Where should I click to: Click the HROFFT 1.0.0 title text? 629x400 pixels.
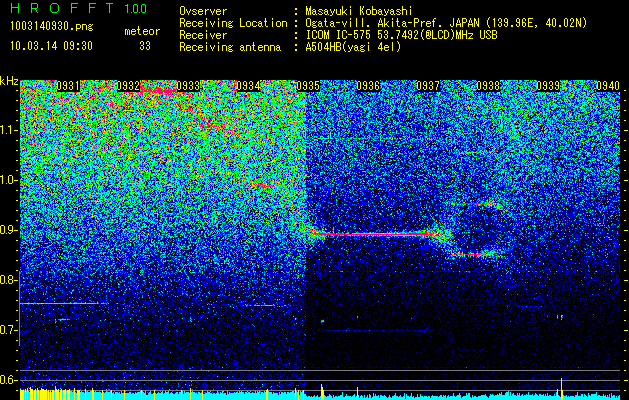pos(79,8)
